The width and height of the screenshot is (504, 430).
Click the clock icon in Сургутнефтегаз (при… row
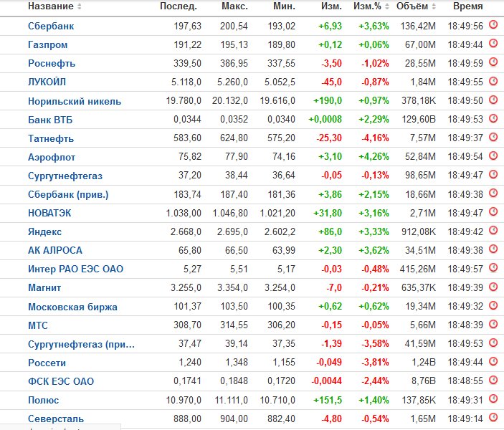493,342
